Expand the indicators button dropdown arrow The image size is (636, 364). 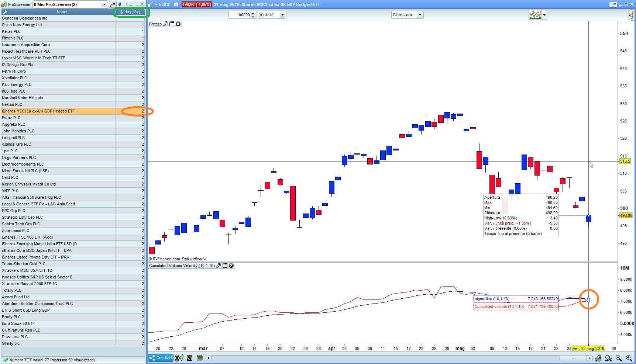[544, 15]
